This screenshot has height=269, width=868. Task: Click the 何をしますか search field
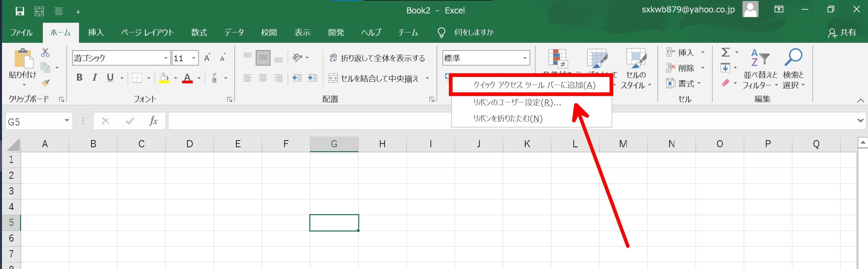click(x=474, y=33)
